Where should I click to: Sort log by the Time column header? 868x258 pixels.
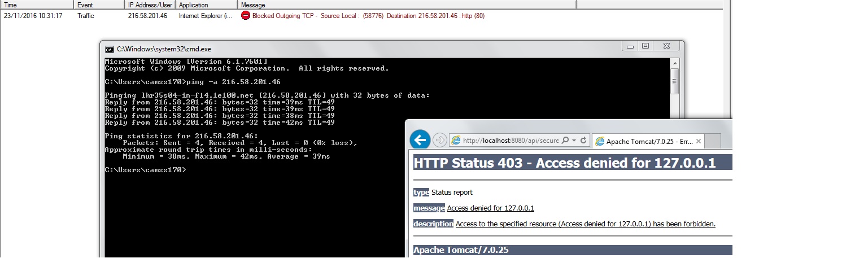click(37, 5)
